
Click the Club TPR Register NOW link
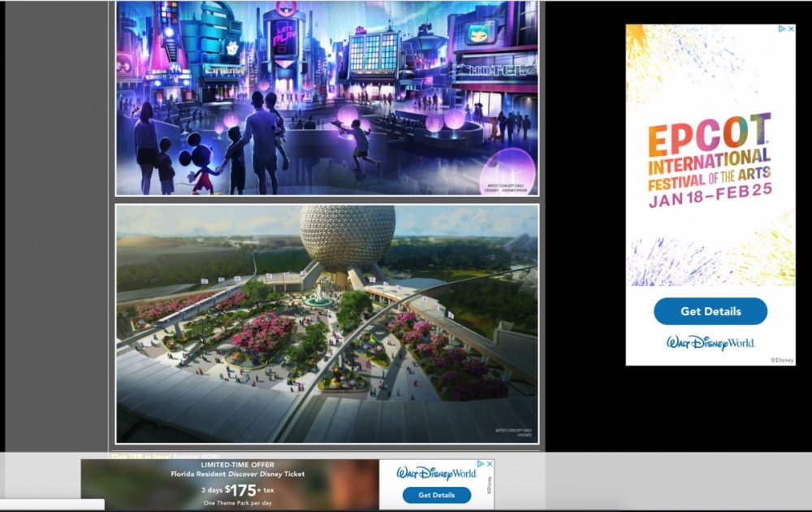166,456
